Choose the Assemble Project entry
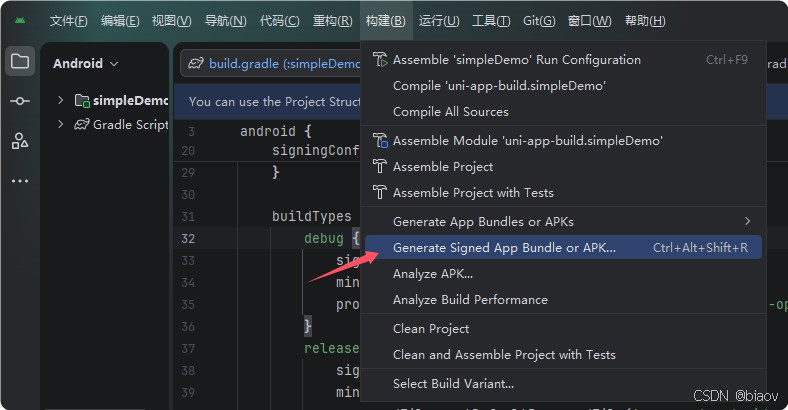Viewport: 788px width, 410px height. [x=563, y=166]
